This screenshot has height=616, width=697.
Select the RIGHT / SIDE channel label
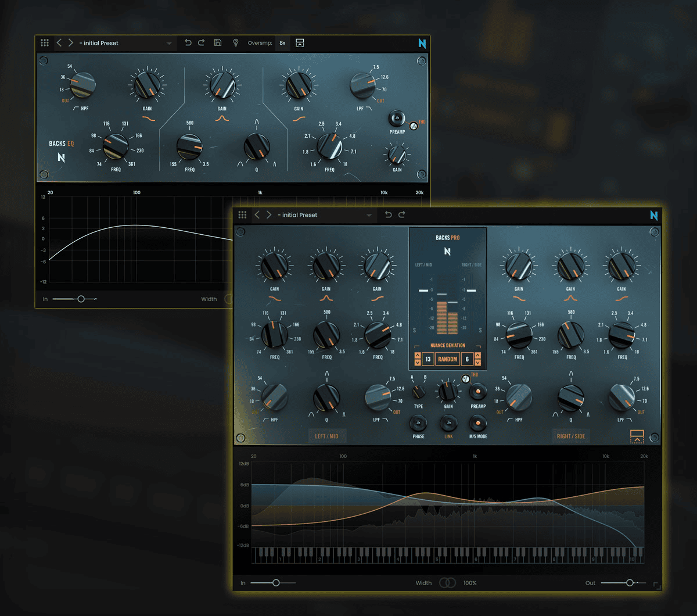click(571, 436)
